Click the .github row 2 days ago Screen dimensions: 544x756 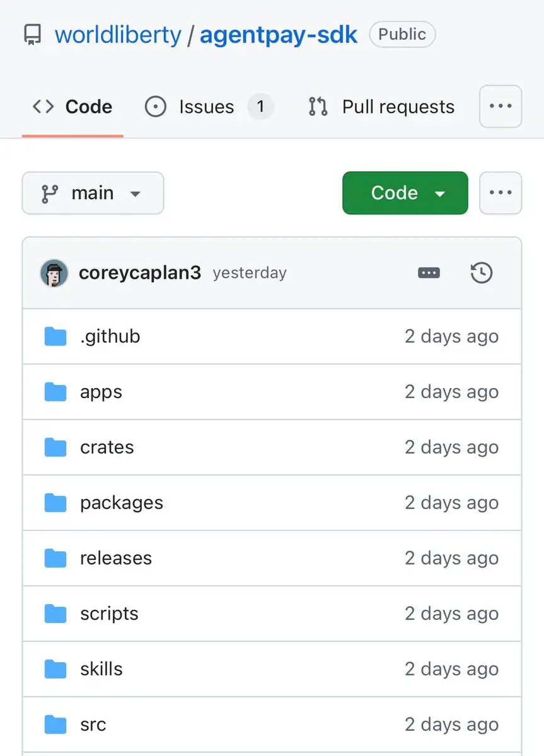click(451, 336)
